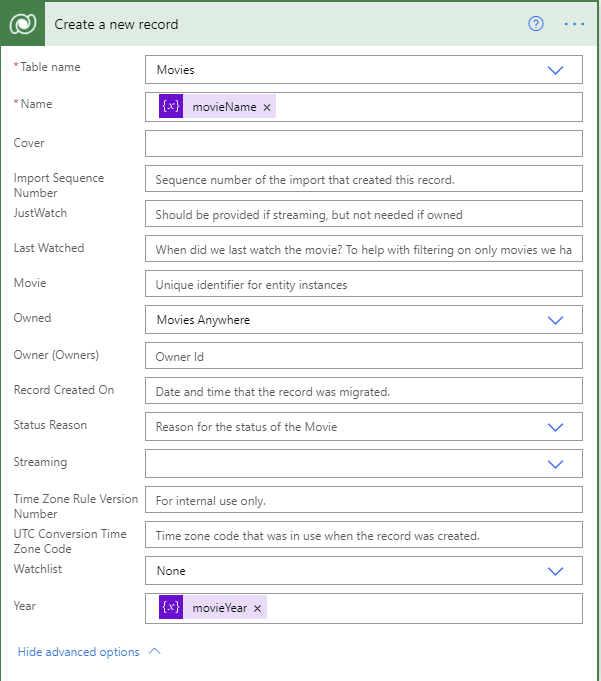Click the Table name label

[50, 67]
